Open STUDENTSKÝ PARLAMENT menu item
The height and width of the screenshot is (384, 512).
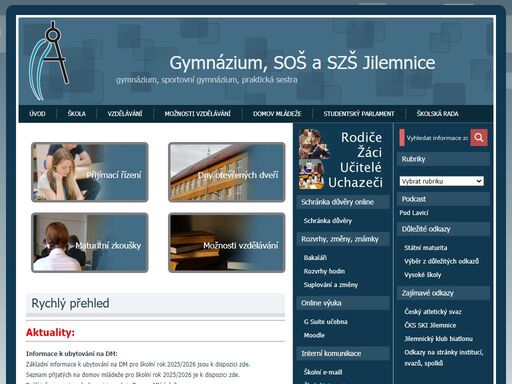point(359,114)
